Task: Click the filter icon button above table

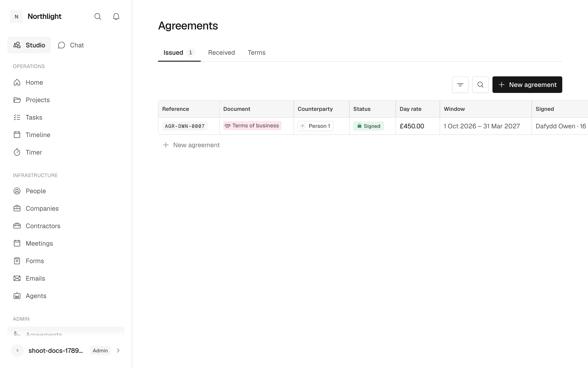Action: tap(460, 85)
